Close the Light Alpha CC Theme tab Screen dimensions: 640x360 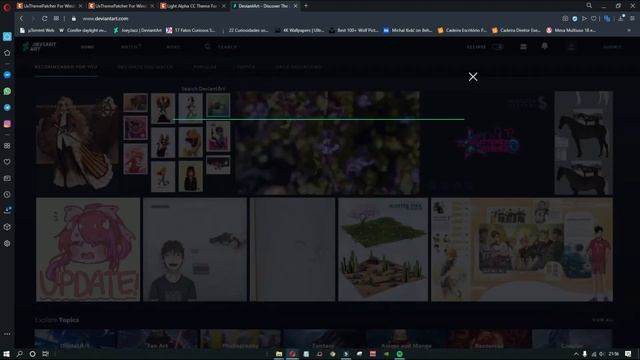pyautogui.click(x=224, y=6)
